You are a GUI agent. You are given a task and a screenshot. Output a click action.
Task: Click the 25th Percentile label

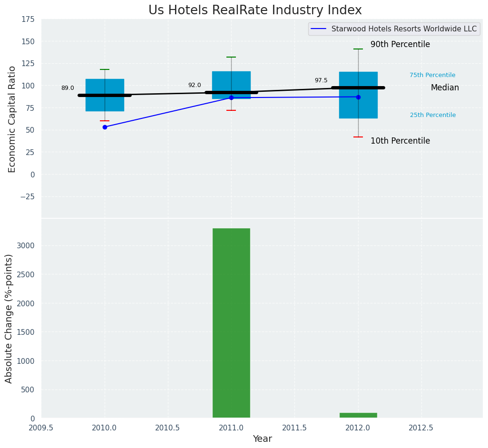click(x=432, y=115)
